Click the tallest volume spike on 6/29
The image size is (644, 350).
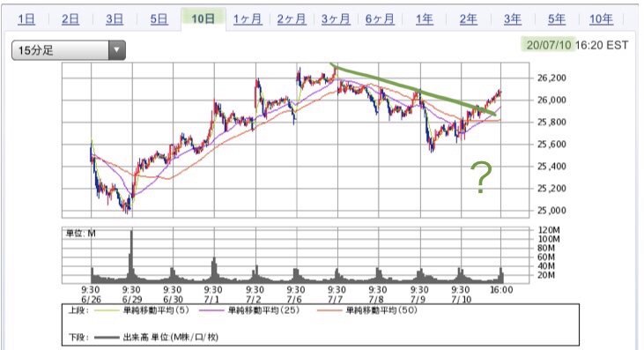131,255
